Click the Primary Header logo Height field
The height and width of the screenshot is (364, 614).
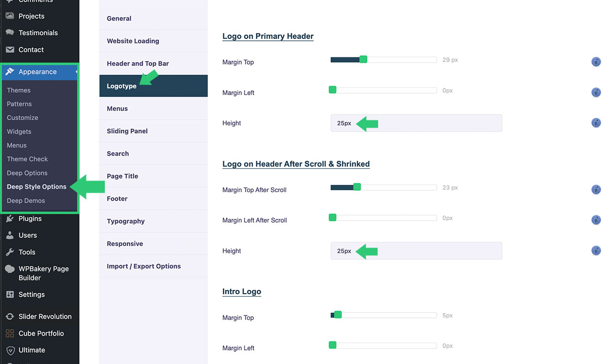(416, 123)
